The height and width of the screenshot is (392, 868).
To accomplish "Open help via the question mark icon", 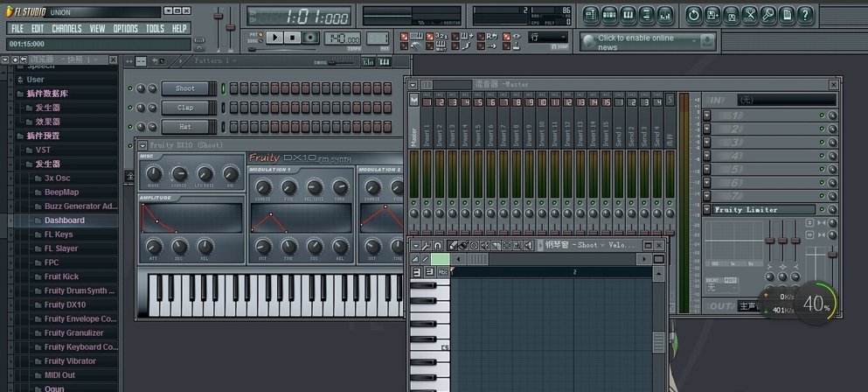I will click(x=805, y=15).
